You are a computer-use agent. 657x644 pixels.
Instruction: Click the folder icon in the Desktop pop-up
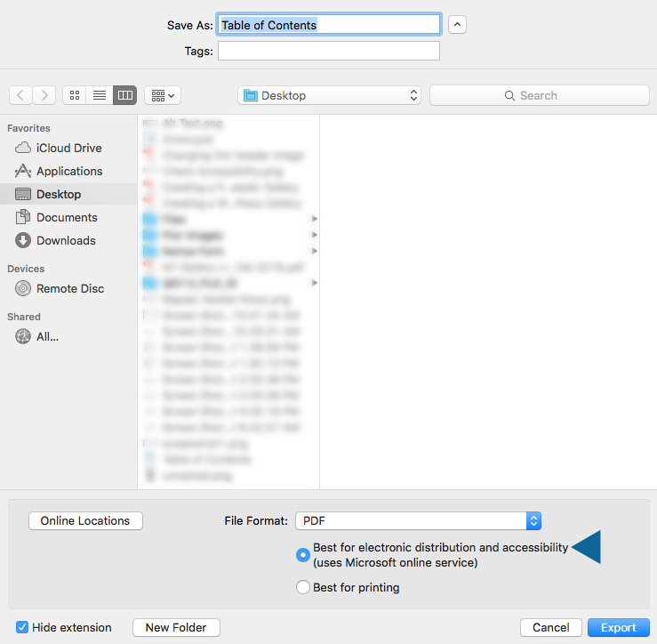251,95
